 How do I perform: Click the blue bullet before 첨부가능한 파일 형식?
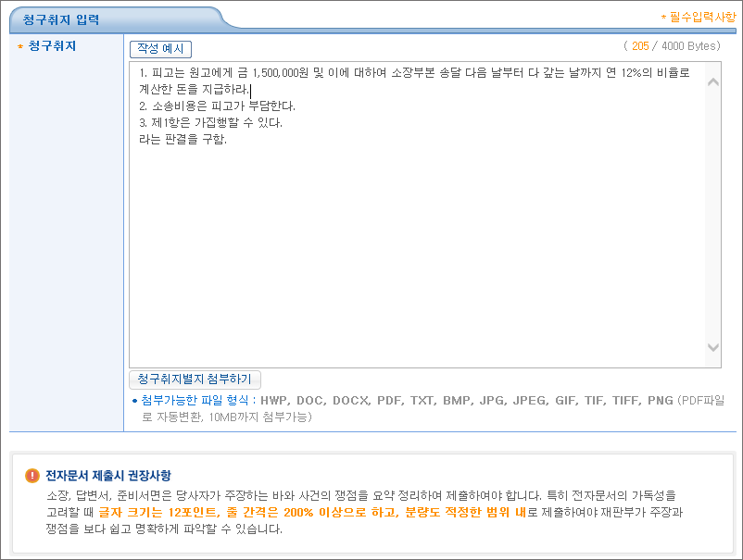131,396
